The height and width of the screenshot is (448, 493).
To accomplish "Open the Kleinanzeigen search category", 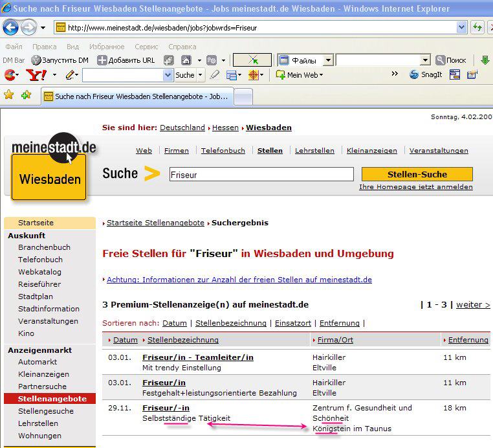I will click(371, 150).
